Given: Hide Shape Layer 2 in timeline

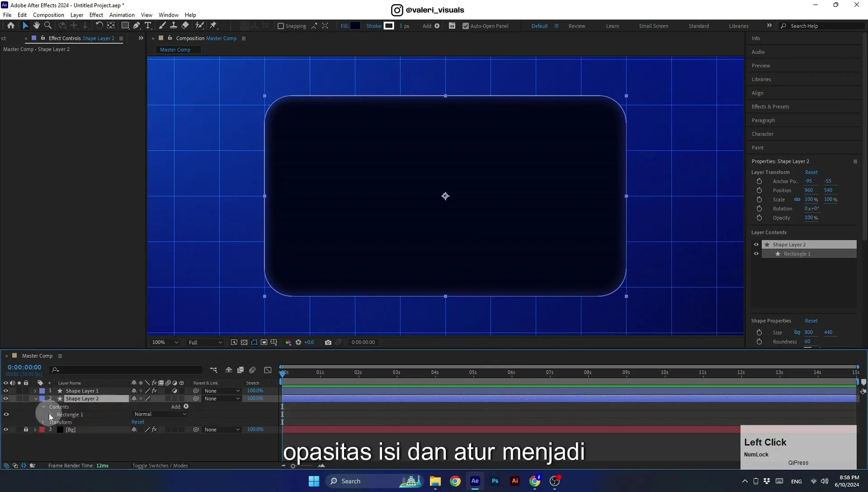Looking at the screenshot, I should pos(6,398).
